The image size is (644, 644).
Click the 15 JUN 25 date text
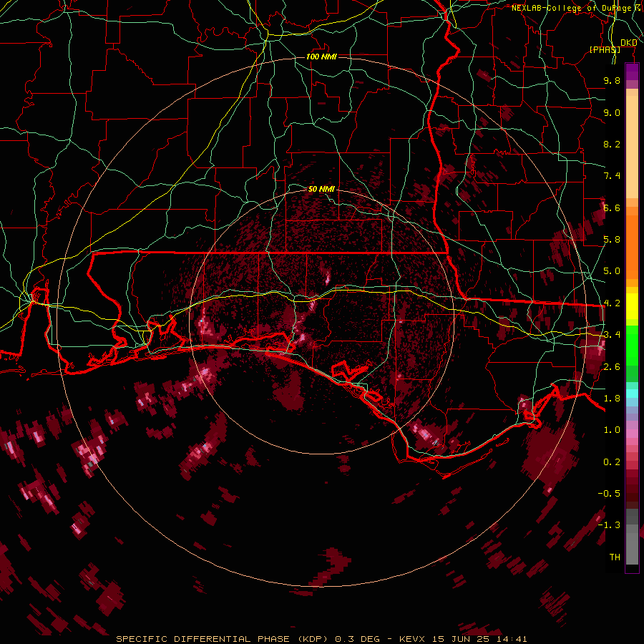[x=459, y=639]
